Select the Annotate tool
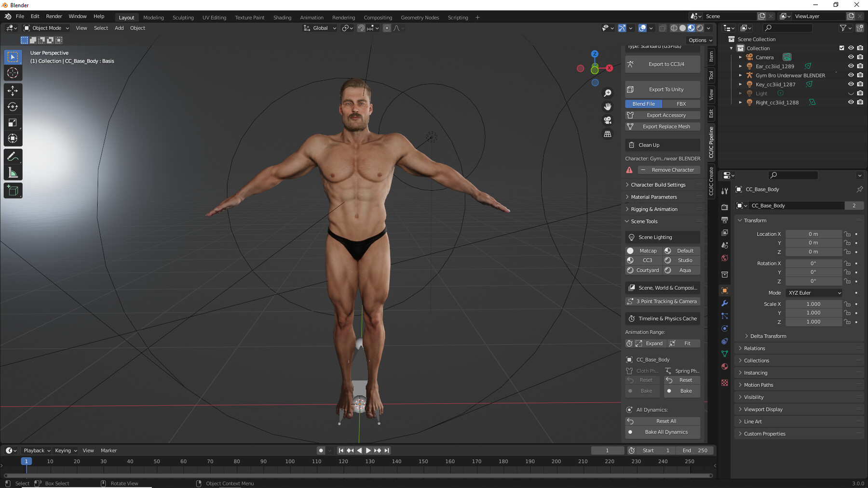 (x=13, y=157)
